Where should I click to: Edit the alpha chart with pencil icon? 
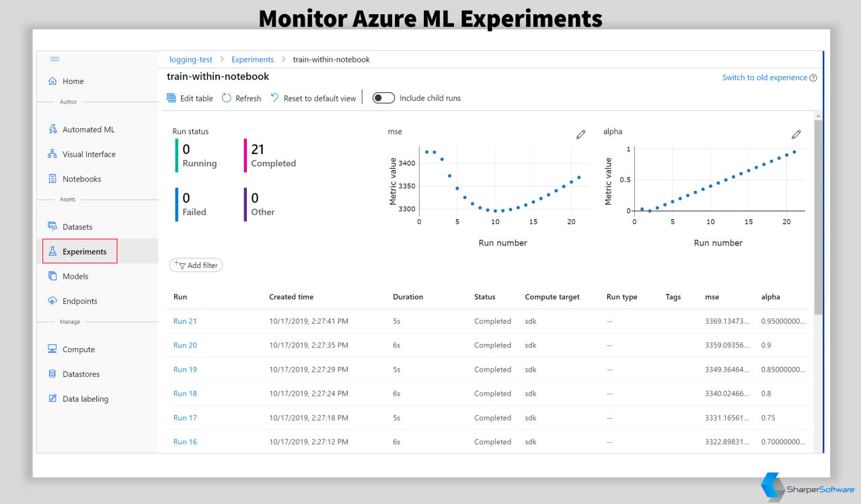[796, 134]
